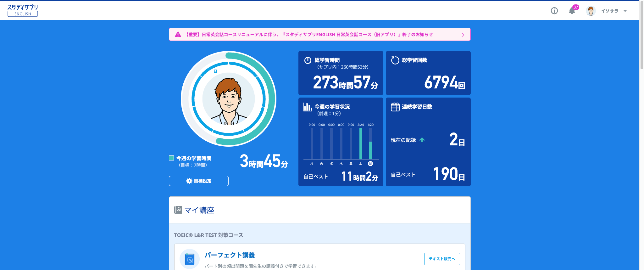
Task: Click the （前週：1分） text
Action: click(329, 114)
